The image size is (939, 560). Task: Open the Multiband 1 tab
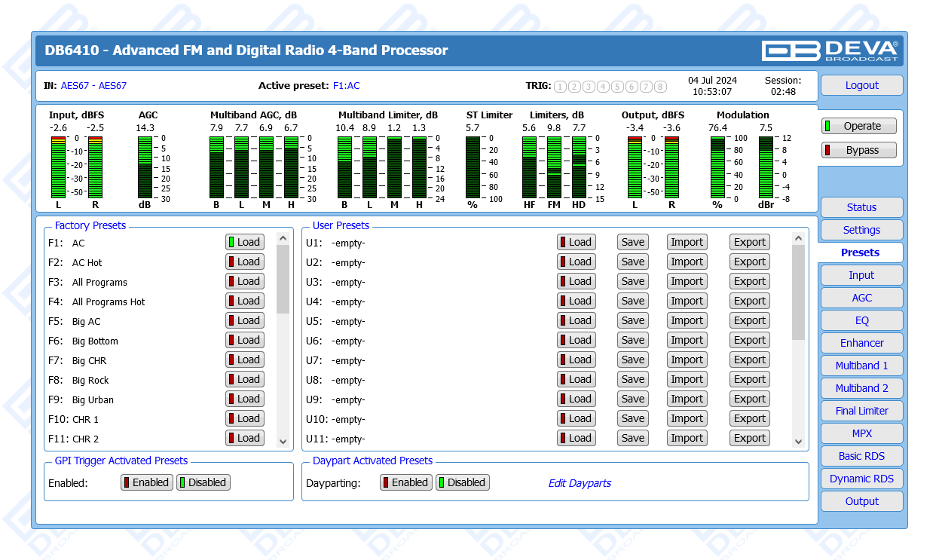[x=861, y=366]
